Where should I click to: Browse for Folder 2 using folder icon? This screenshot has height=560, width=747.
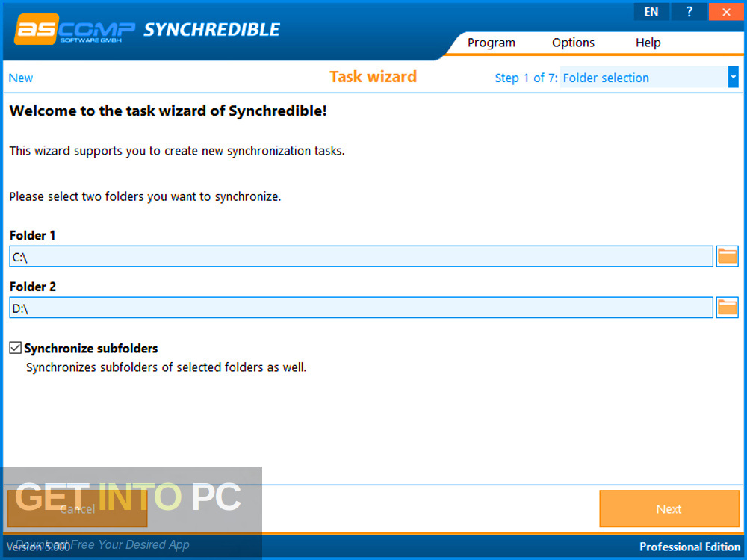coord(727,308)
